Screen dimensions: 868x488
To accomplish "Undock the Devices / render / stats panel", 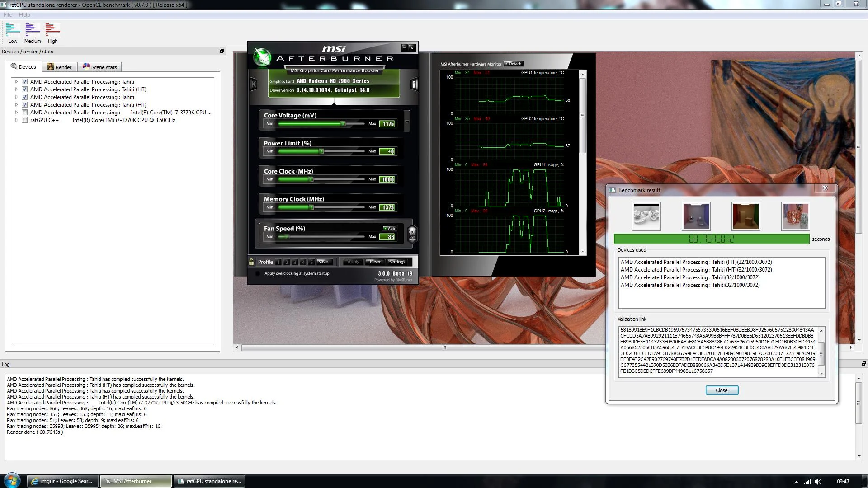I will tap(222, 51).
